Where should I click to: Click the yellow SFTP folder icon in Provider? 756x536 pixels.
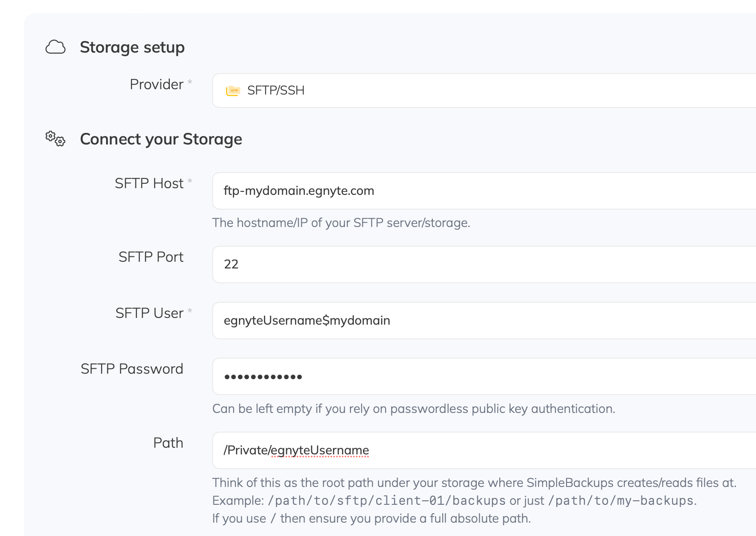click(233, 90)
